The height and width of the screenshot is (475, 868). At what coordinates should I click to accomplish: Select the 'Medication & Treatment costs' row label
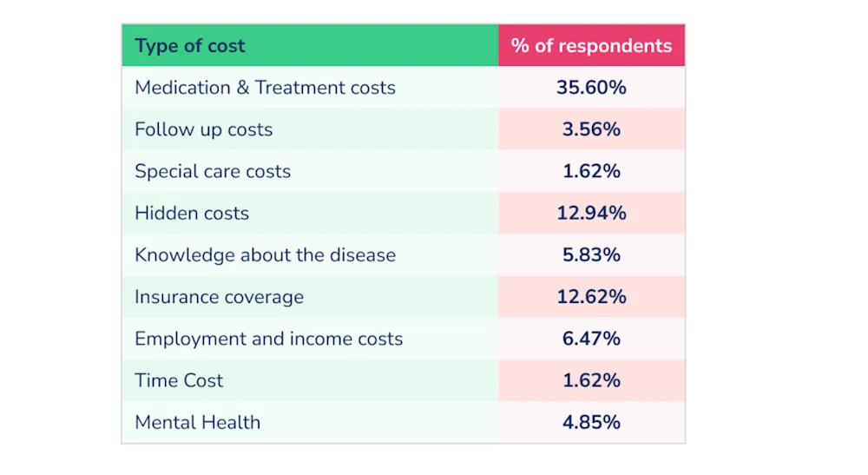pos(265,88)
